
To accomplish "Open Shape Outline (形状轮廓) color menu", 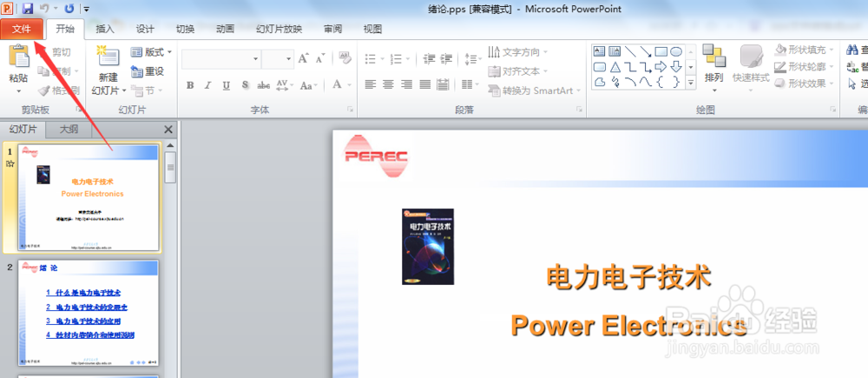I will pos(805,67).
